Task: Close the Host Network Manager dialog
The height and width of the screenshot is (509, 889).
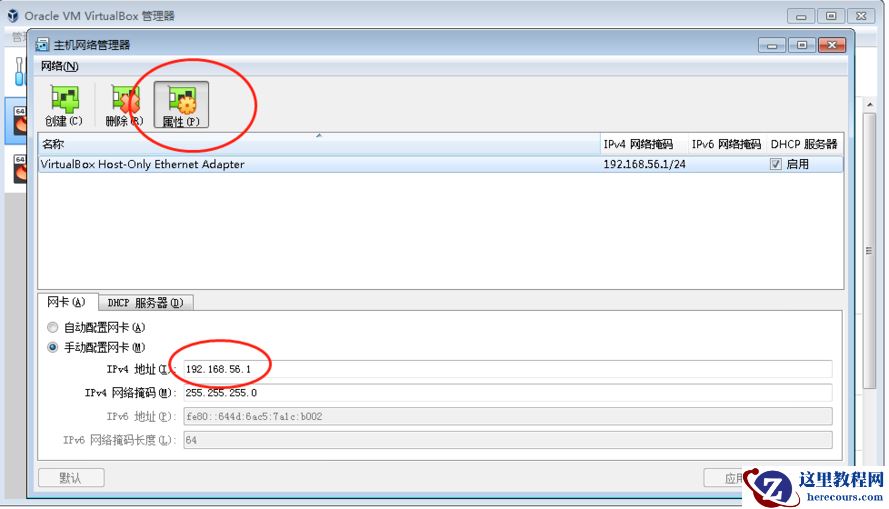Action: (832, 45)
